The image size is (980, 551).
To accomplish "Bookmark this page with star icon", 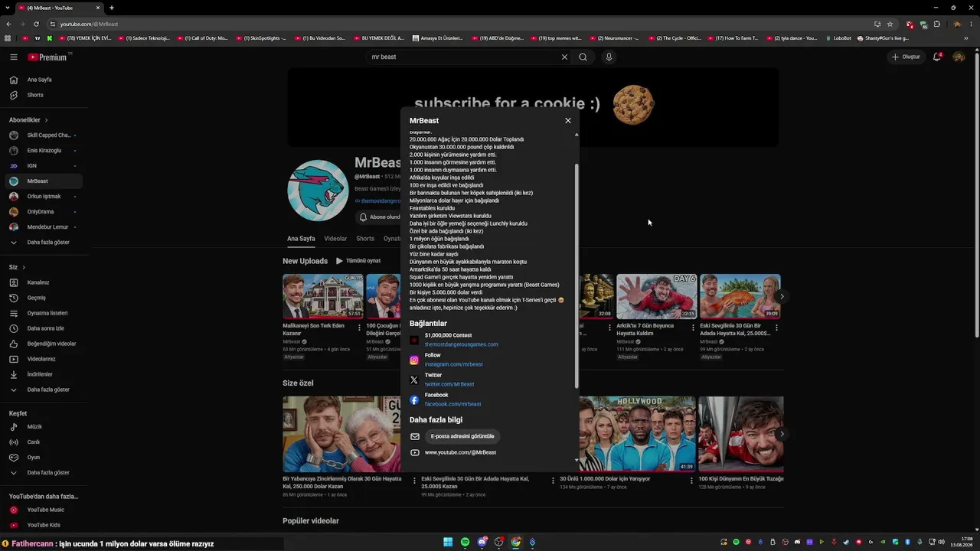I will click(x=890, y=24).
